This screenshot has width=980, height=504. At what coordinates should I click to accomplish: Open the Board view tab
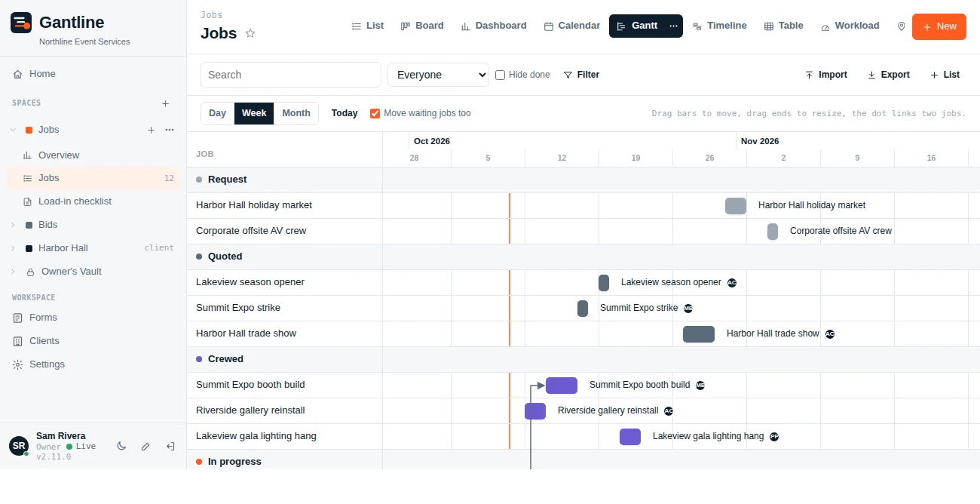422,26
